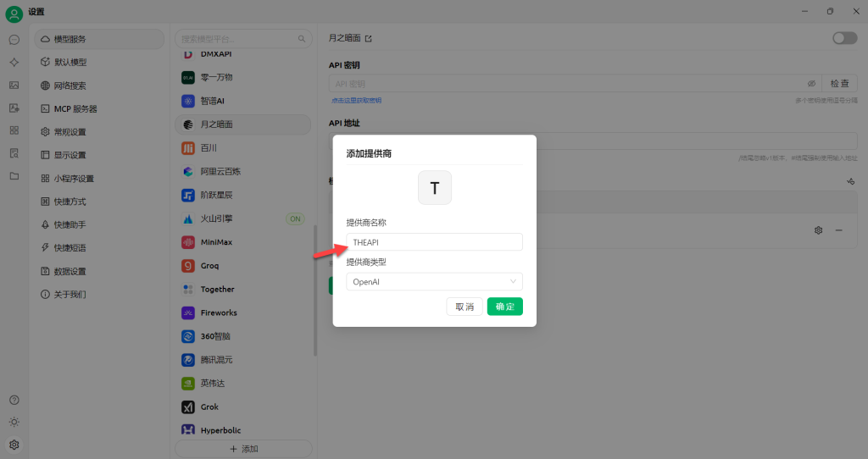
Task: Confirm with the green 确定 button
Action: [505, 307]
